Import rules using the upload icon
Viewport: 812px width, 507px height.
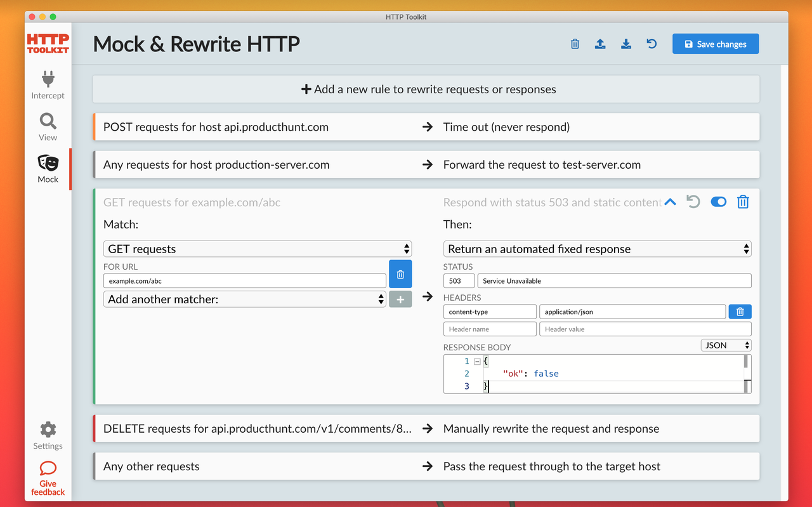600,44
